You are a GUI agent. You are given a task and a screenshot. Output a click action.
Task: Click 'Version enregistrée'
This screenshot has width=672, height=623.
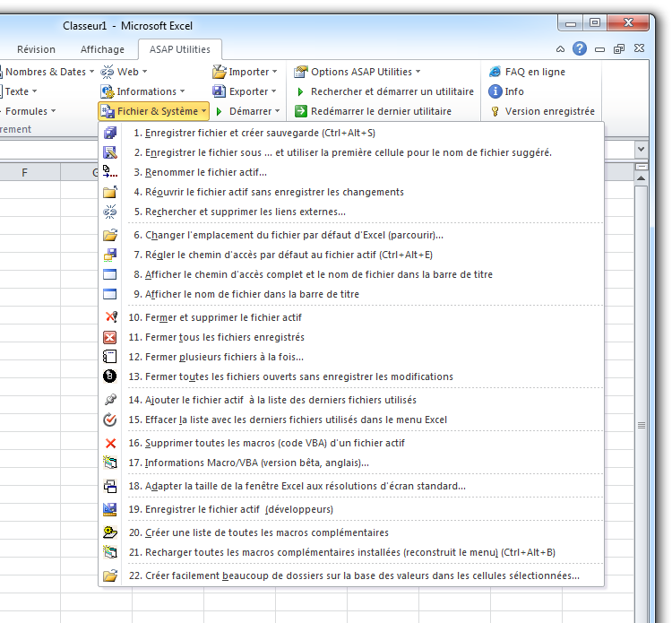point(543,111)
